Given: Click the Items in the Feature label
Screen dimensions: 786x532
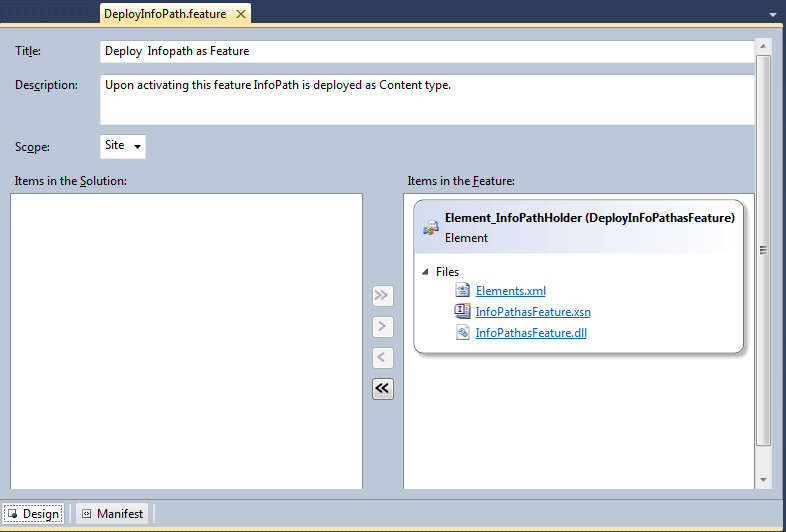Looking at the screenshot, I should [x=461, y=181].
